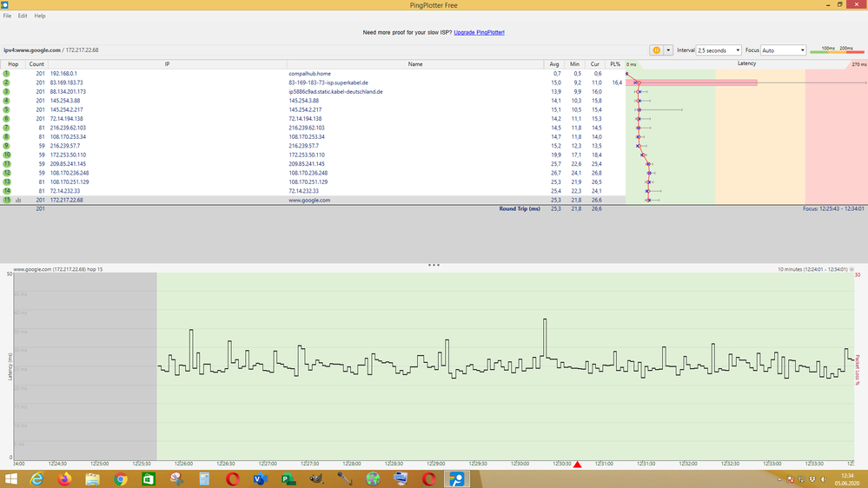Click the Latency graph column header
868x488 pixels.
click(746, 63)
